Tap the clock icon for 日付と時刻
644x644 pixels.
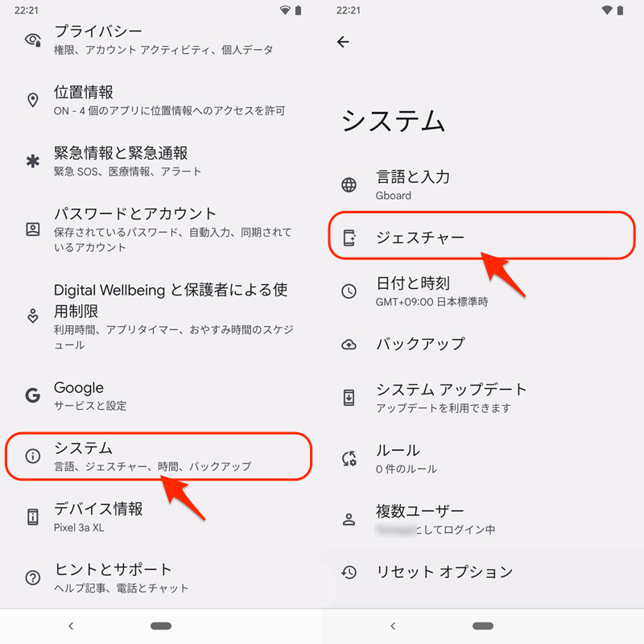pos(349,291)
